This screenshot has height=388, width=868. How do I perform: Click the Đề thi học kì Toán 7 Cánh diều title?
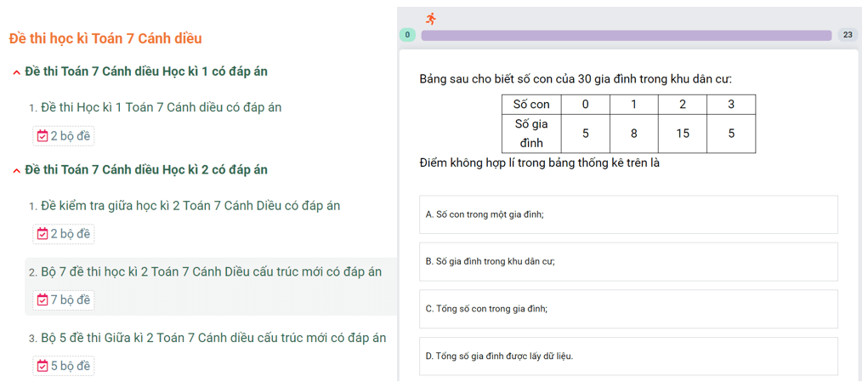click(x=105, y=38)
